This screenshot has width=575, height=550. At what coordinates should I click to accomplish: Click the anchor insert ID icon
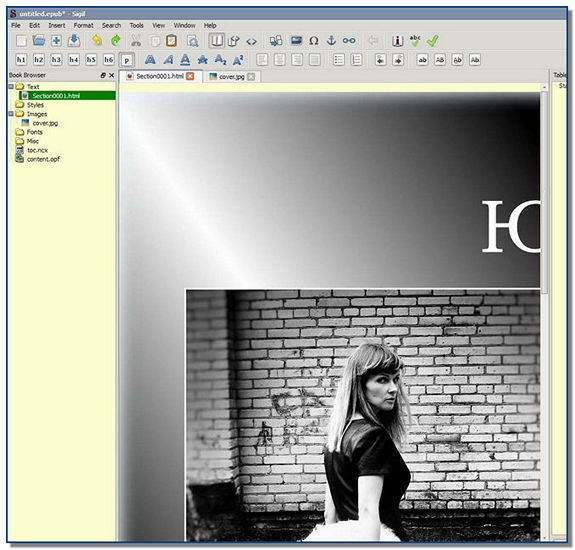[x=331, y=41]
